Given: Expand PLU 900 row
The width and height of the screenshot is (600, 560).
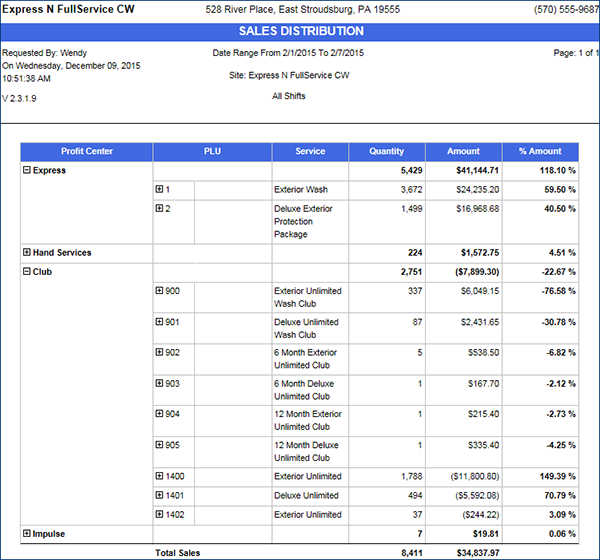Looking at the screenshot, I should [x=159, y=291].
